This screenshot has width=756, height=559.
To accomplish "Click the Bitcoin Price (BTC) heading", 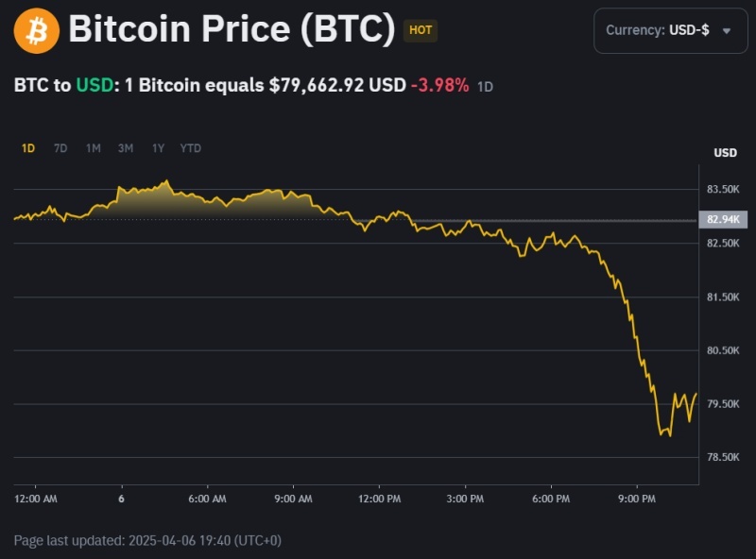I will pyautogui.click(x=232, y=29).
